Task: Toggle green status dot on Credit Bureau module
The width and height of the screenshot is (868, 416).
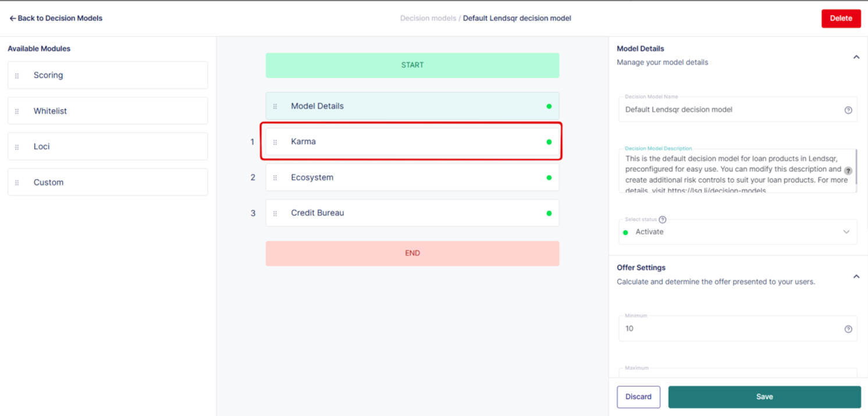Action: [549, 214]
